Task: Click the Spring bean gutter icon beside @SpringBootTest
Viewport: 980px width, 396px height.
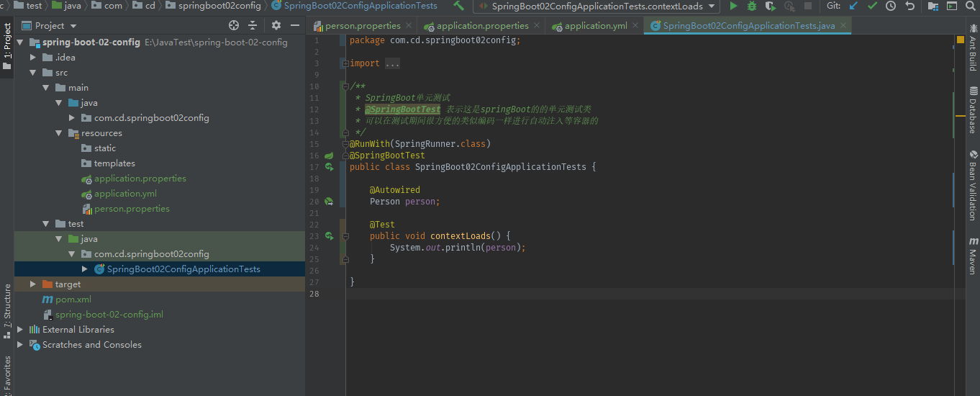Action: pos(329,156)
